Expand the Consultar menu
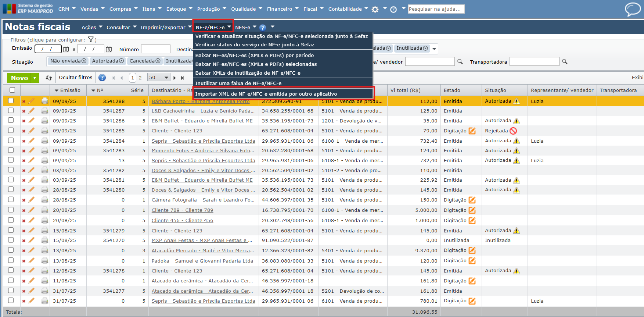 [122, 27]
